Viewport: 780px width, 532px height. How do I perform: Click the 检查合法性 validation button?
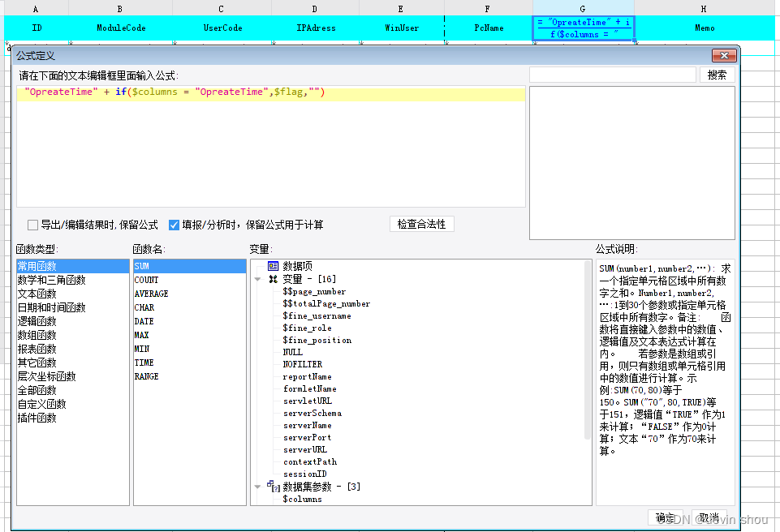pyautogui.click(x=422, y=225)
